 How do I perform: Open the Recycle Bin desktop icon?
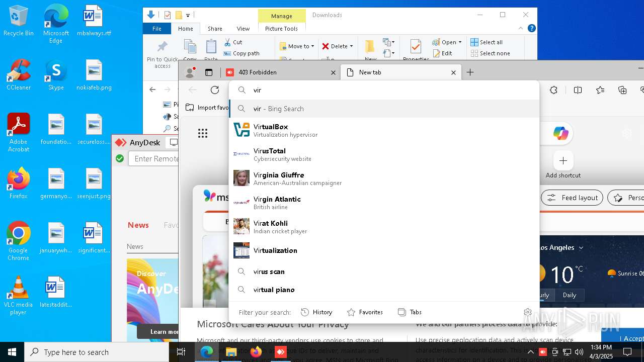pyautogui.click(x=19, y=21)
